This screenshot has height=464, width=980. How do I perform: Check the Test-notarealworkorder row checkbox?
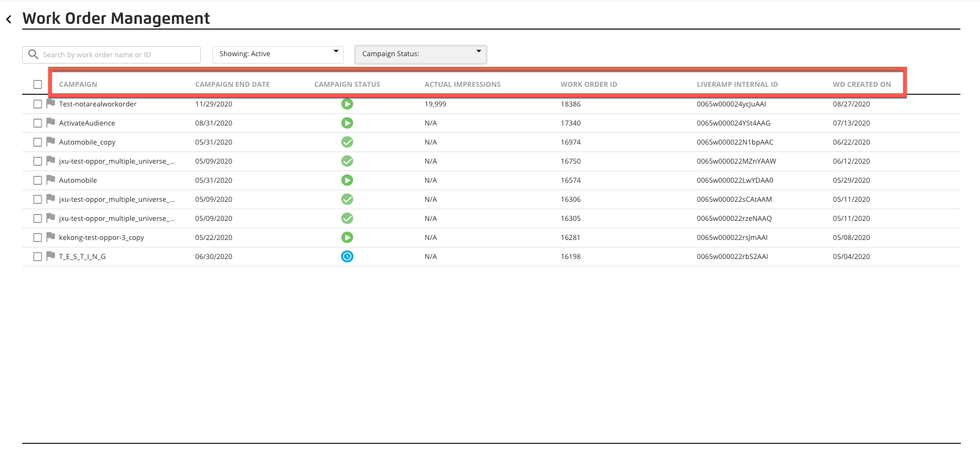click(x=38, y=104)
